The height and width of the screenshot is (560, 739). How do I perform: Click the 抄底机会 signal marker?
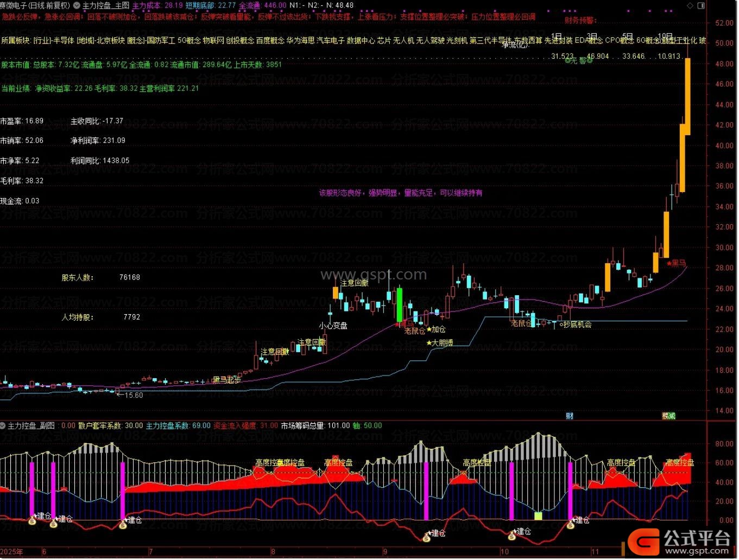[x=576, y=324]
